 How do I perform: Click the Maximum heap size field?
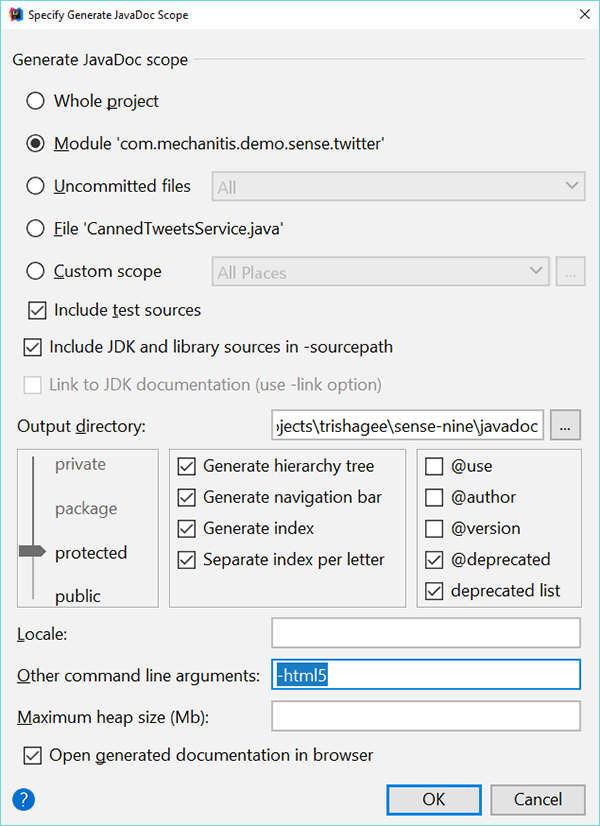tap(426, 716)
